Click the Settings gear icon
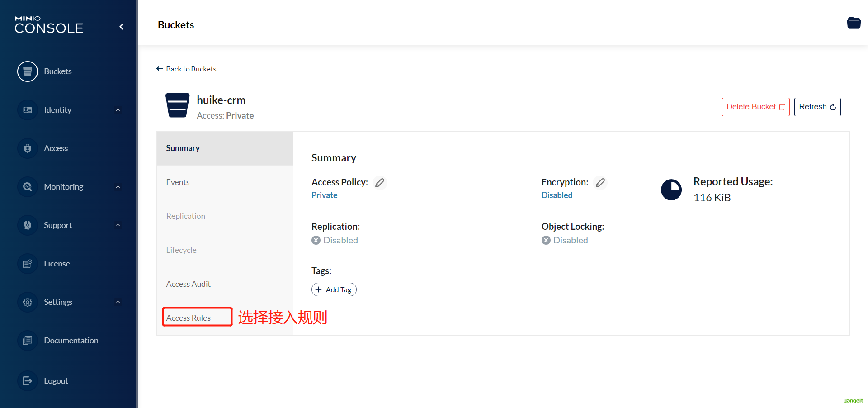The image size is (868, 408). [28, 302]
